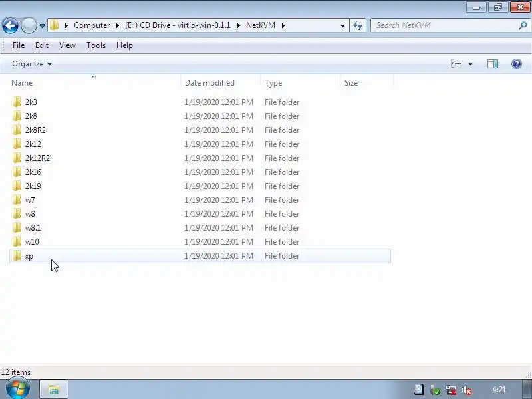Expand the arrow before Computer in breadcrumb
This screenshot has height=399, width=532.
coord(66,25)
